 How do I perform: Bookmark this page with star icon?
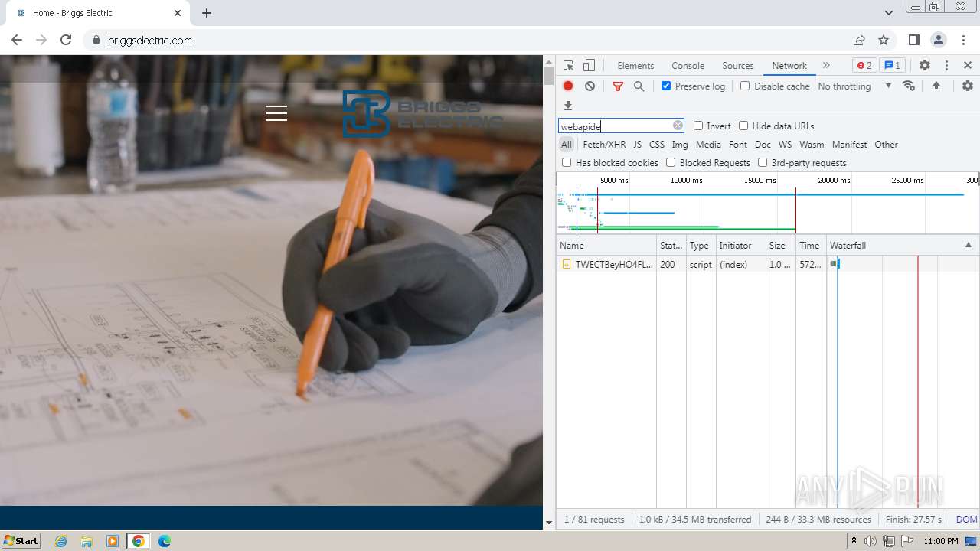(884, 40)
